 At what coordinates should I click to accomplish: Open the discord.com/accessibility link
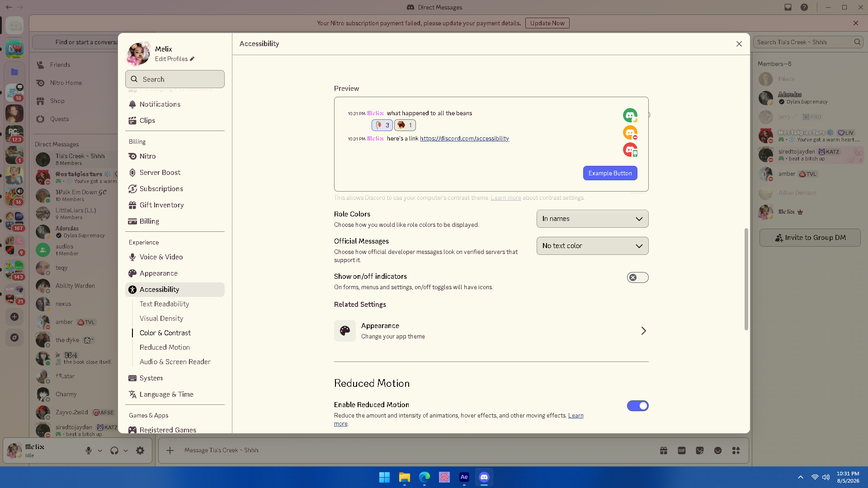tap(464, 139)
